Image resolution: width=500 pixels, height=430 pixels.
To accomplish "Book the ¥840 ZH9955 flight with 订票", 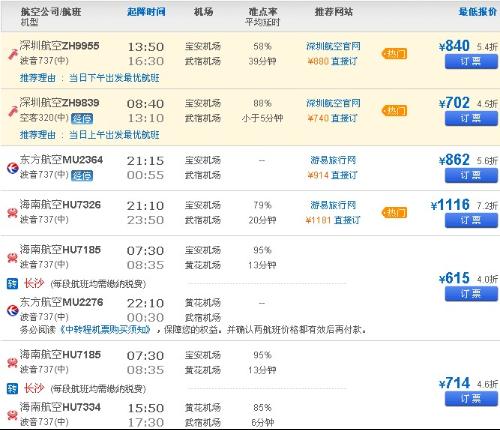I will [471, 62].
